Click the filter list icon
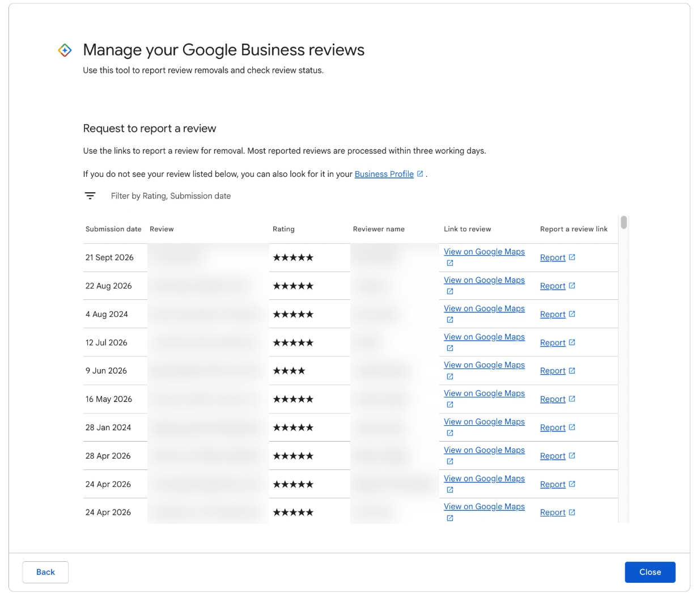This screenshot has width=700, height=593. click(90, 196)
